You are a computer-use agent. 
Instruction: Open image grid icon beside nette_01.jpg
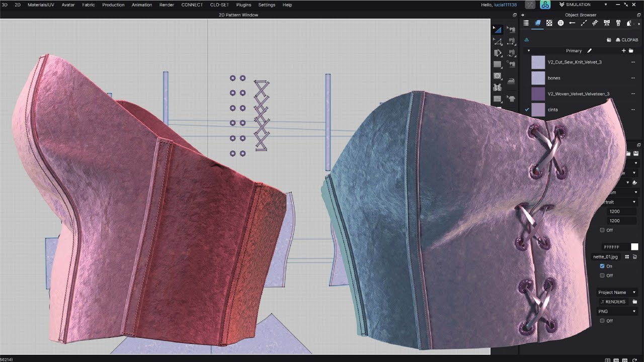point(627,257)
